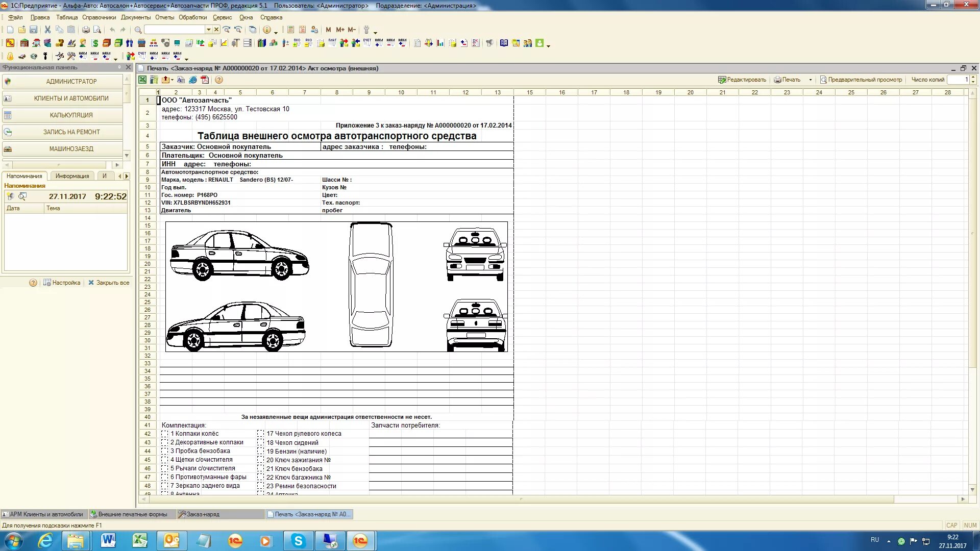Open ЗАПИСЬ НА РЕМОНТ panel button
The image size is (980, 551).
pyautogui.click(x=63, y=132)
